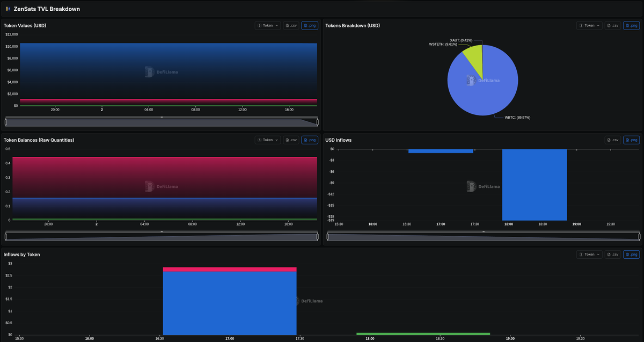The image size is (644, 342).
Task: Export Token Values (USD) chart as .png
Action: [310, 25]
